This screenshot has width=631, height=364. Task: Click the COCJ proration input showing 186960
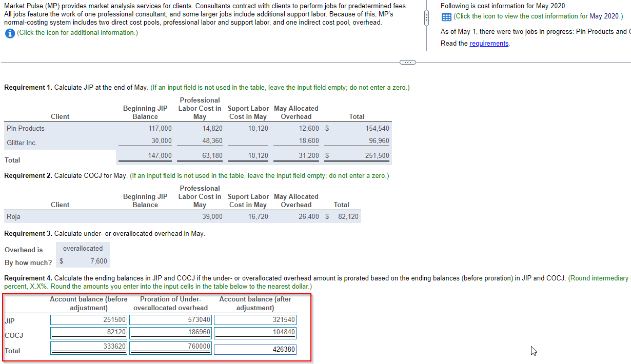point(170,332)
